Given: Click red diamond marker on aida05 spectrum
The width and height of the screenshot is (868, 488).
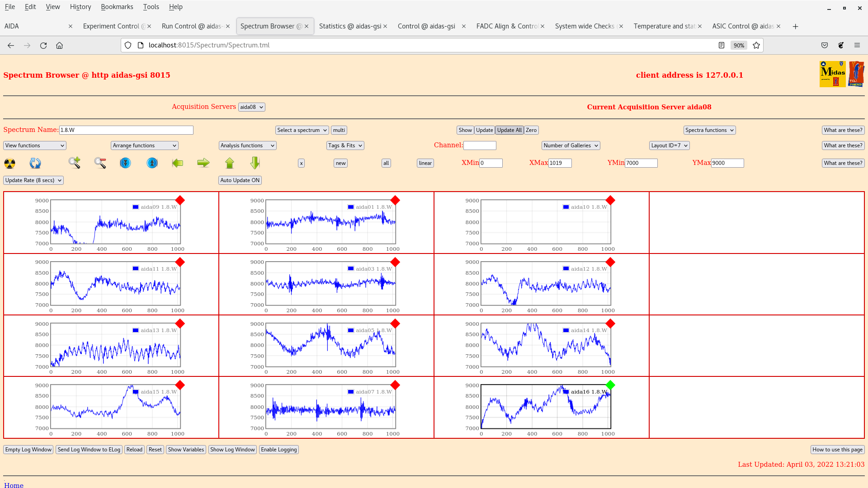Looking at the screenshot, I should pos(395,324).
